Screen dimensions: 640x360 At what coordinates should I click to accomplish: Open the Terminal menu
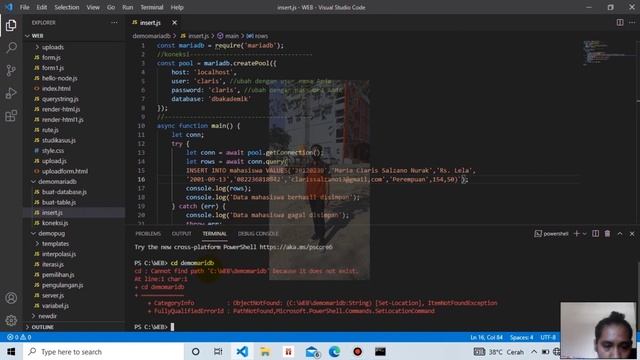tap(151, 7)
